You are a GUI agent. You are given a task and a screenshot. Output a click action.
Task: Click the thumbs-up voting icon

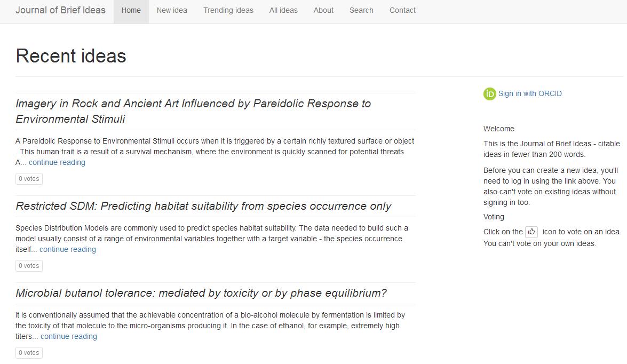click(531, 232)
